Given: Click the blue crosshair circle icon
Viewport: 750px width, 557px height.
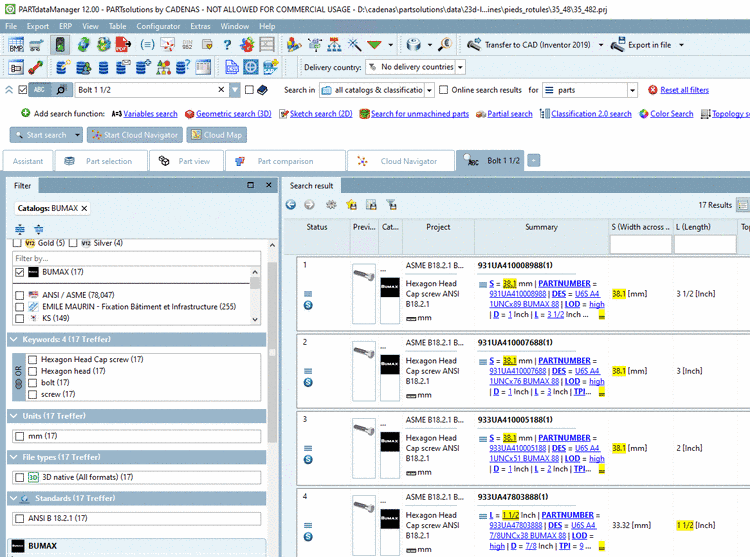Looking at the screenshot, I should pyautogui.click(x=251, y=67).
